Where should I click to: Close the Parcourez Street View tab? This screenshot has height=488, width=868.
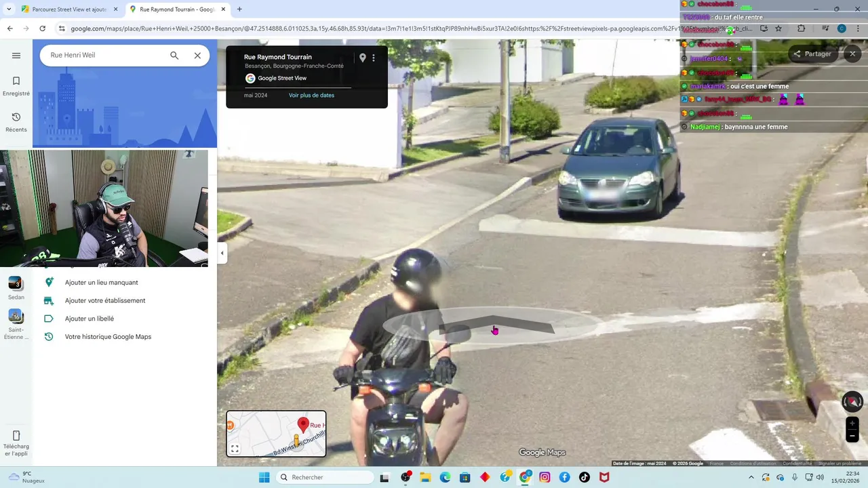(x=116, y=9)
